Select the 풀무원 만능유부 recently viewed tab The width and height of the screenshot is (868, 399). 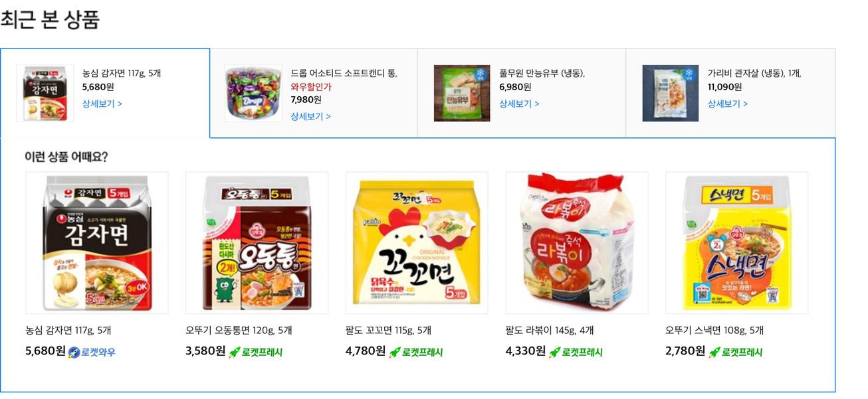click(522, 93)
